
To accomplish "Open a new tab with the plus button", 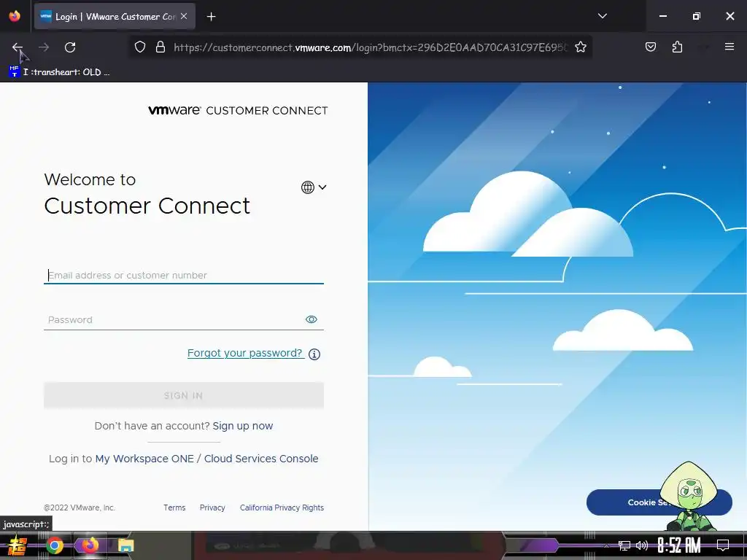I will 211,17.
